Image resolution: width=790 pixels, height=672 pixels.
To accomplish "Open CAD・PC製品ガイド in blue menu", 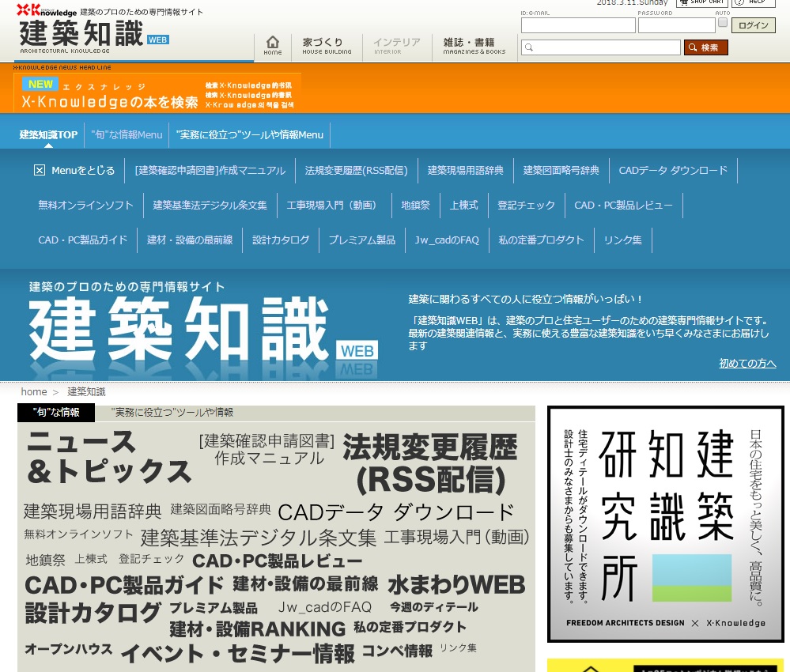I will (x=82, y=240).
